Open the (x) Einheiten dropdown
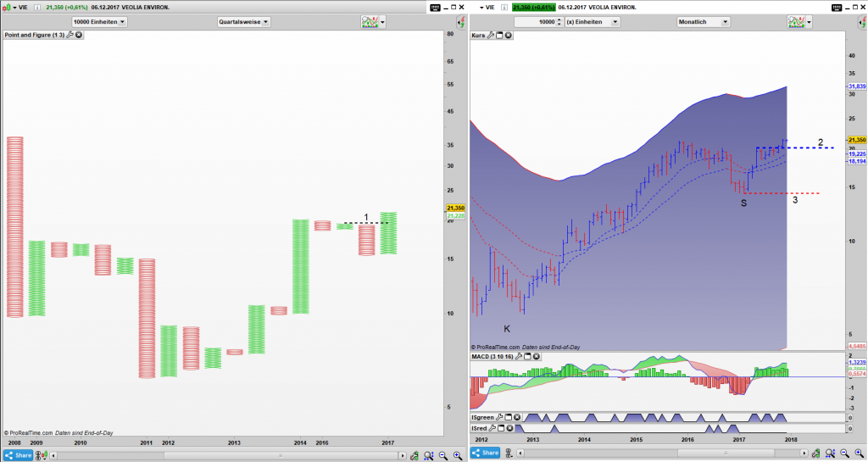868x462 pixels. (592, 22)
